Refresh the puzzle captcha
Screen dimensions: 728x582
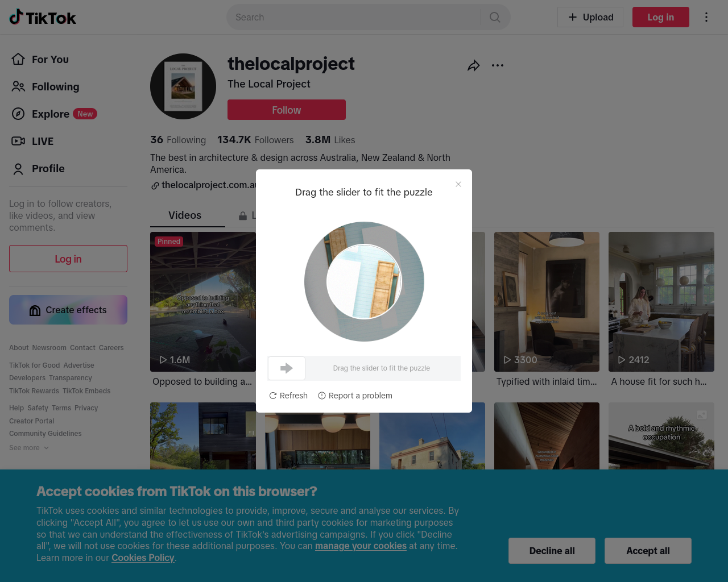pyautogui.click(x=288, y=396)
